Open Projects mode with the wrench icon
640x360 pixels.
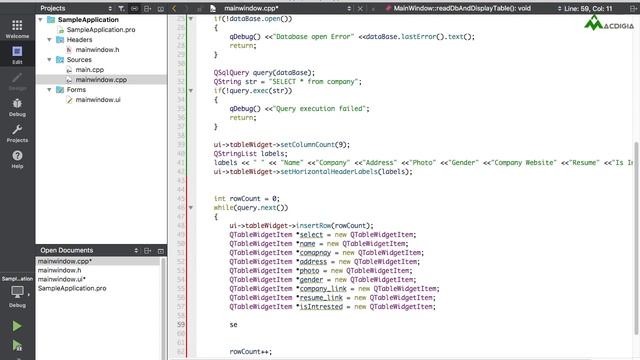point(17,133)
